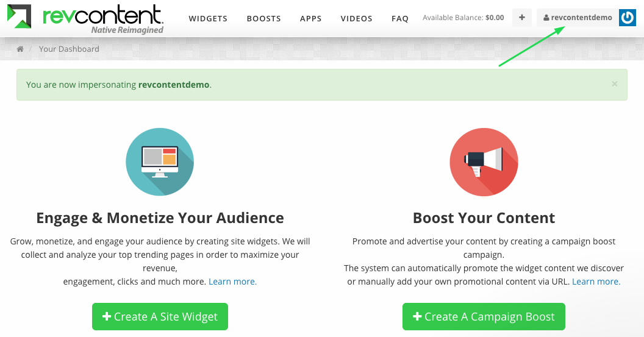This screenshot has width=644, height=337.
Task: Open the FAQ page
Action: (x=400, y=18)
